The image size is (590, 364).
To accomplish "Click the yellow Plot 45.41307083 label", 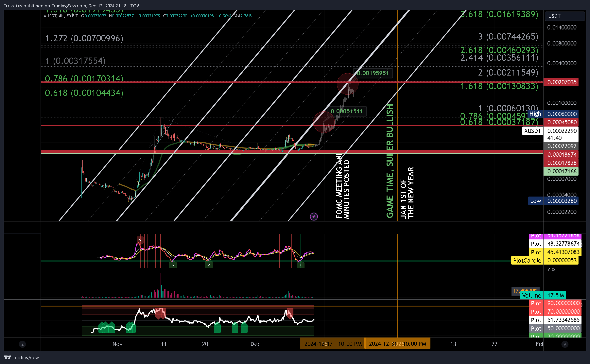I will click(x=555, y=252).
